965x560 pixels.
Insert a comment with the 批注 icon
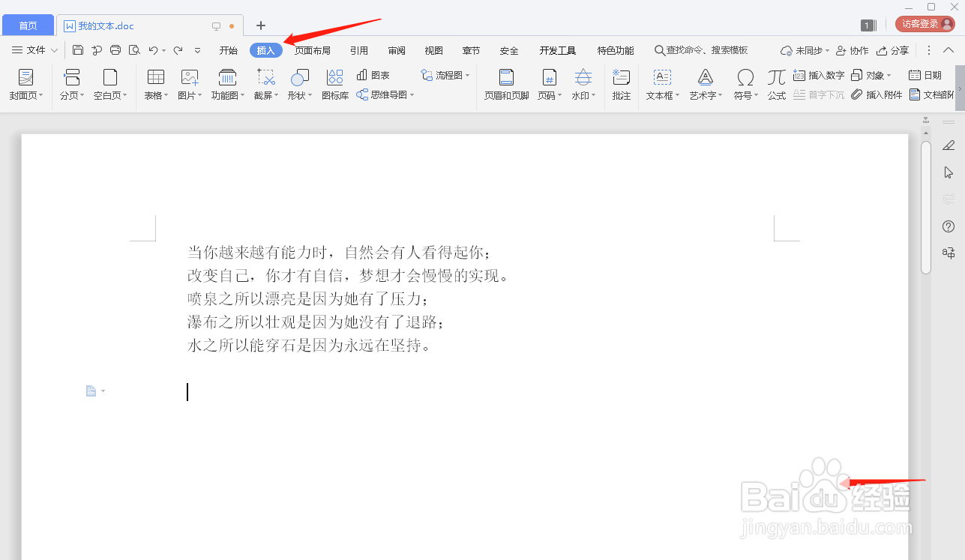621,82
